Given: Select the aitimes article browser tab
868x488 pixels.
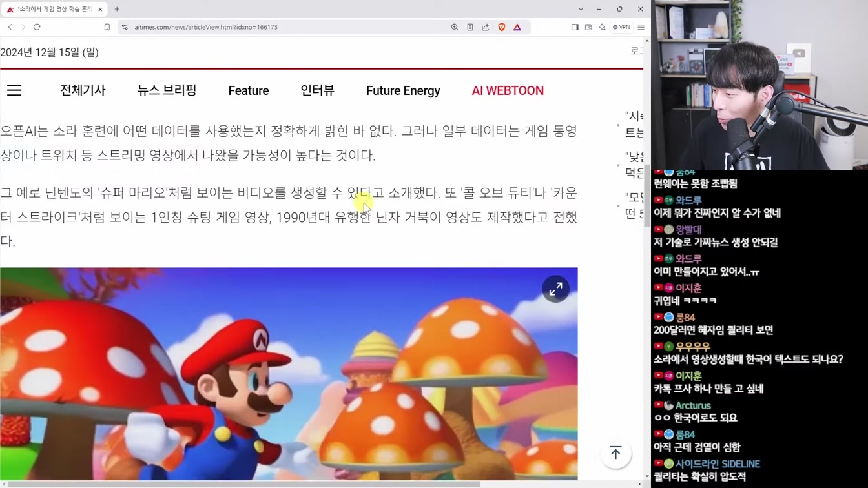Looking at the screenshot, I should point(55,9).
